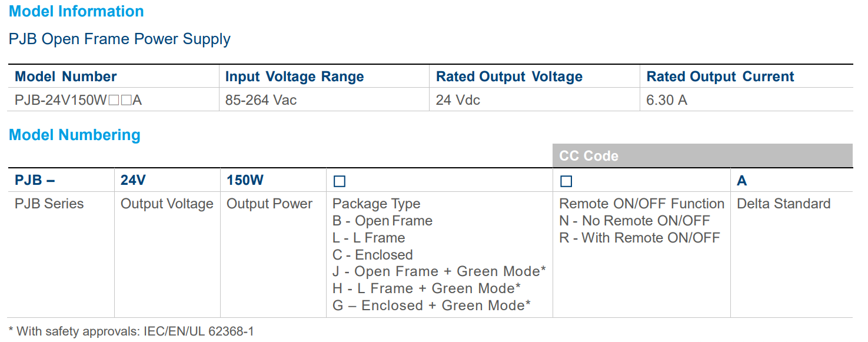This screenshot has height=342, width=868.
Task: Click the gray CC Code header bar
Action: coord(702,156)
